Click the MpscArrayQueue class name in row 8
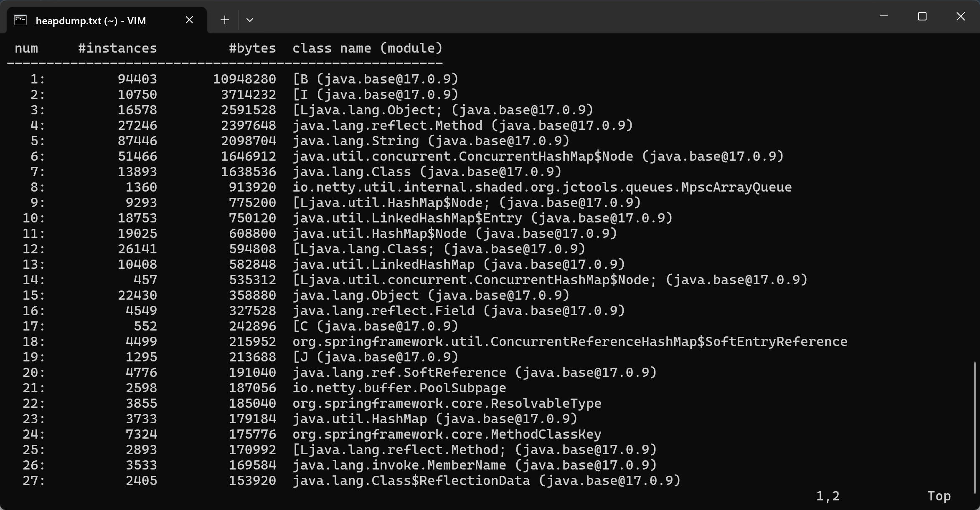The height and width of the screenshot is (510, 980). 542,187
